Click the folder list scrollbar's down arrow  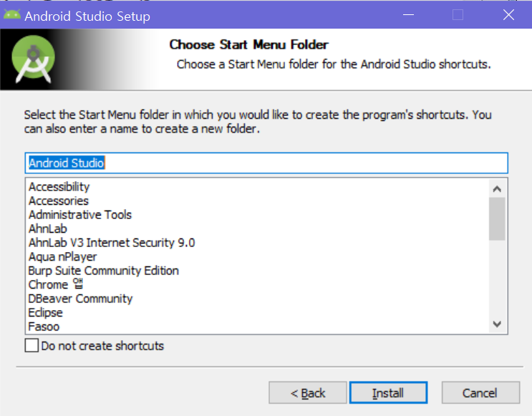(497, 324)
